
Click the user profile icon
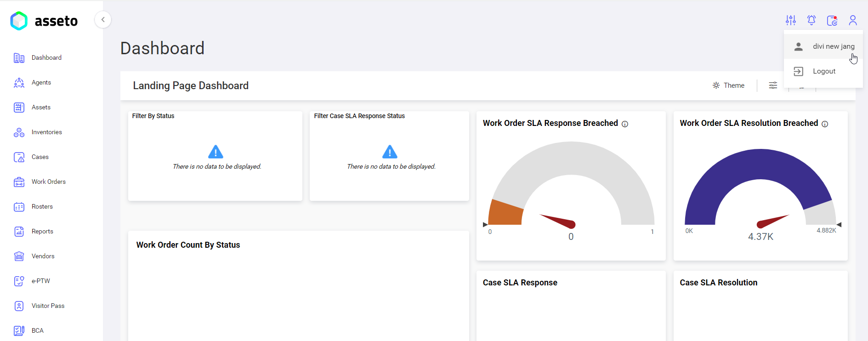coord(852,20)
